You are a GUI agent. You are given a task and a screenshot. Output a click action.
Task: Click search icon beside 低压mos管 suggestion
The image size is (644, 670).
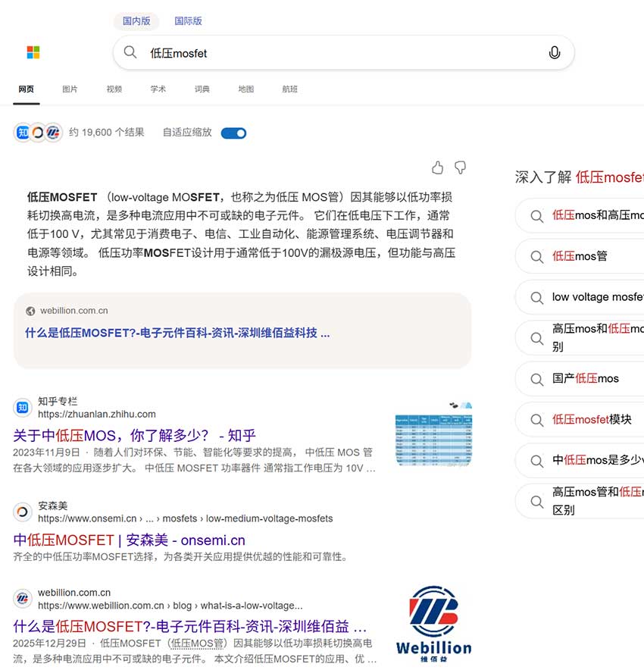[537, 257]
